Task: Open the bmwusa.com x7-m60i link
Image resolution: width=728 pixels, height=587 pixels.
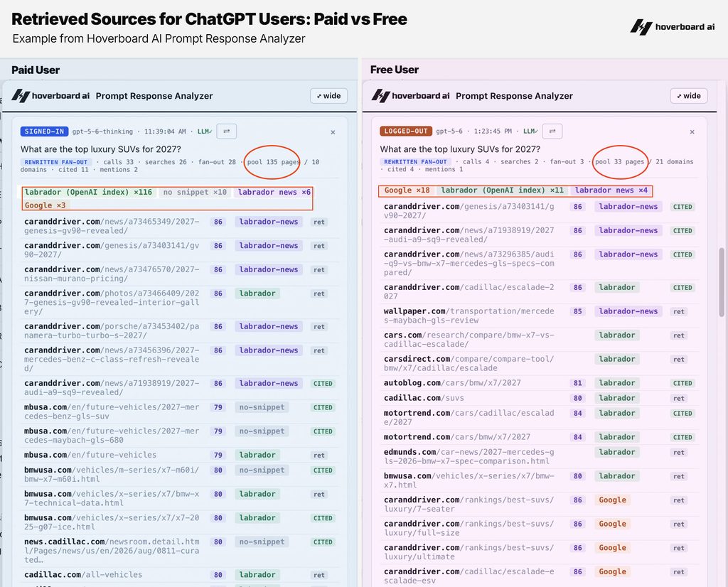Action: tap(112, 474)
